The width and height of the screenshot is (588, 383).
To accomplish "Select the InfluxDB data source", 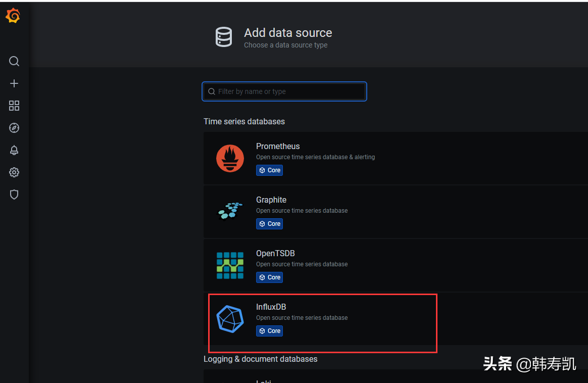I will (x=354, y=319).
